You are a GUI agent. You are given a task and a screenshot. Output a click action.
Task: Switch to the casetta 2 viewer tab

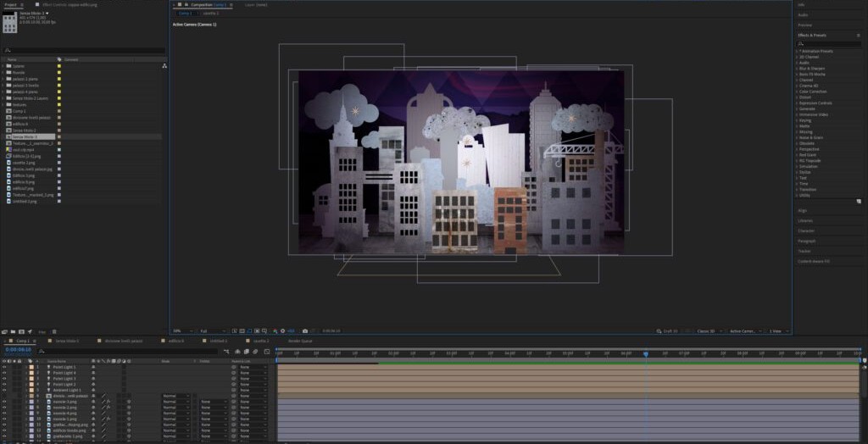pos(210,14)
